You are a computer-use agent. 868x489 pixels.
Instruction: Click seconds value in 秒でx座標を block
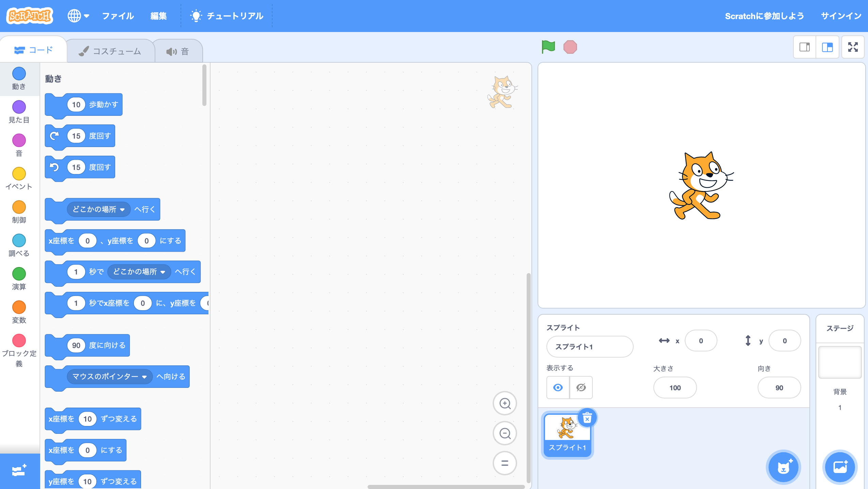click(76, 303)
